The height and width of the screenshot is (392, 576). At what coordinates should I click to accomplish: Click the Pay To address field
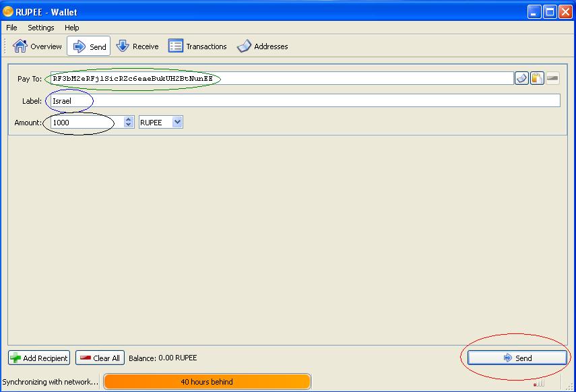click(282, 78)
